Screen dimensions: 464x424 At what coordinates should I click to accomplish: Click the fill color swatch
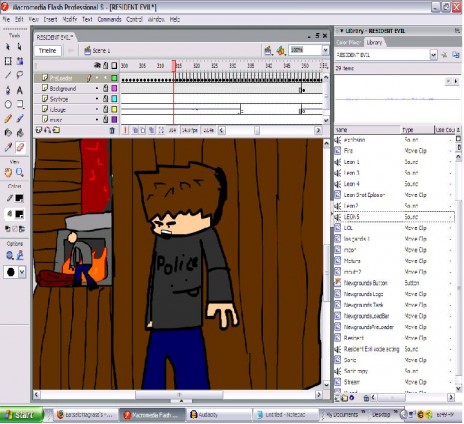point(19,214)
